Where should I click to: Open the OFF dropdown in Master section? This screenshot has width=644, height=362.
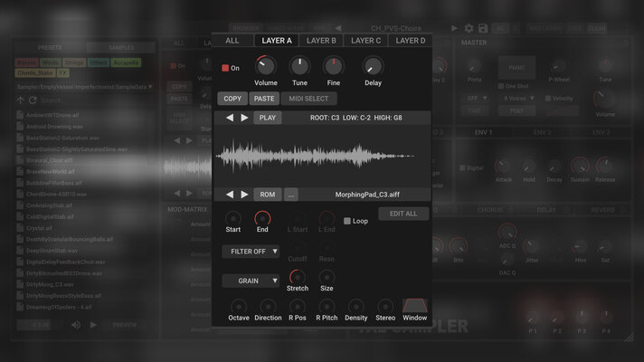pos(477,99)
